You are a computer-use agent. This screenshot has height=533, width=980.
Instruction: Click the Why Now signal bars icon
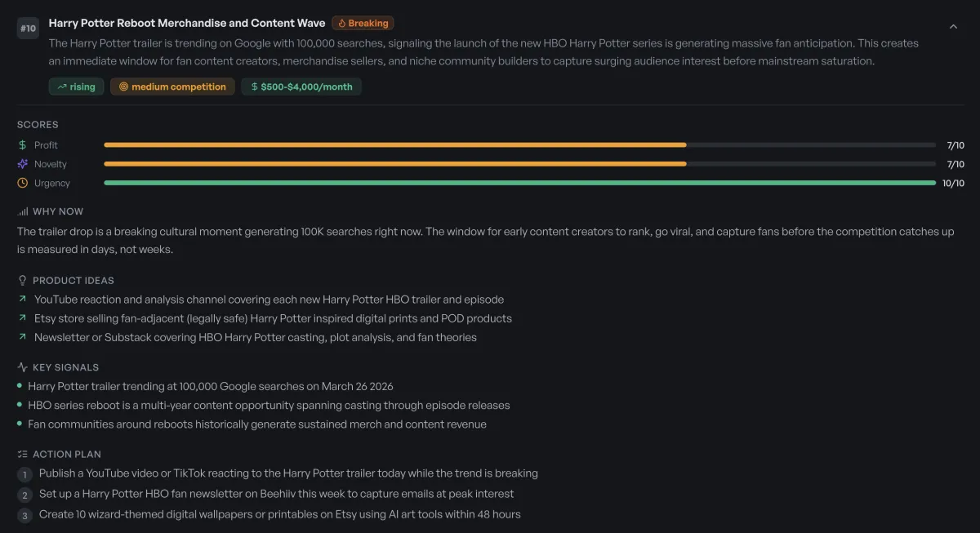pyautogui.click(x=23, y=212)
